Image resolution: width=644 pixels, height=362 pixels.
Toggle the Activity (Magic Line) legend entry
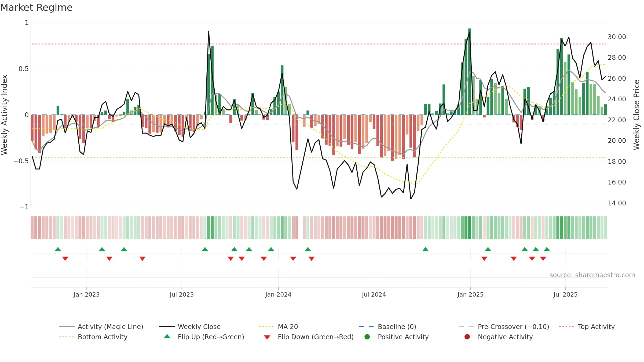click(x=101, y=327)
